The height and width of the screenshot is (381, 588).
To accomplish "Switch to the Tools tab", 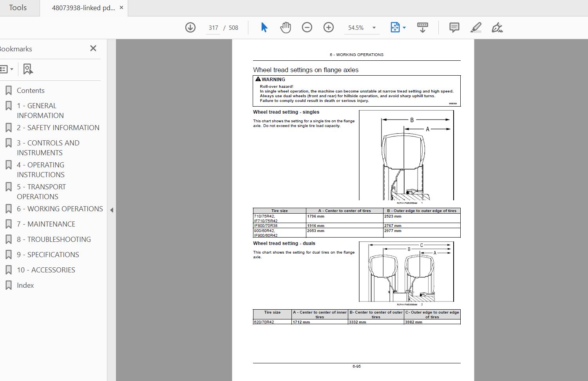I will (18, 8).
